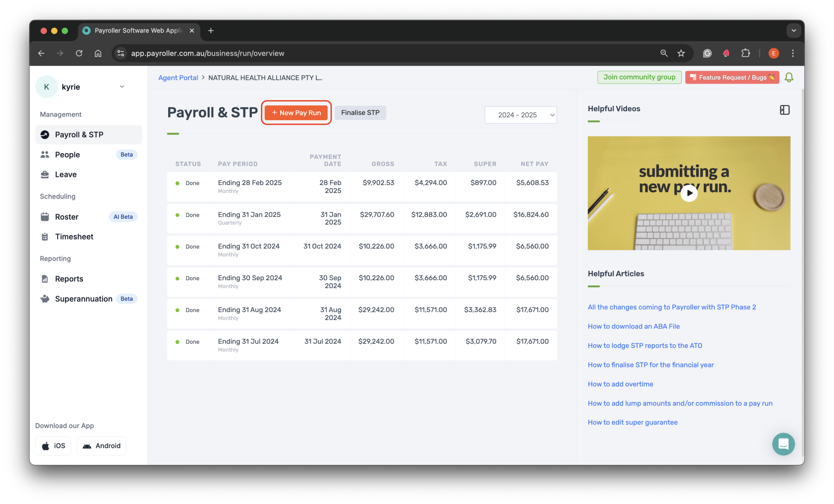The image size is (834, 504).
Task: Select Leave under Management
Action: coord(66,174)
